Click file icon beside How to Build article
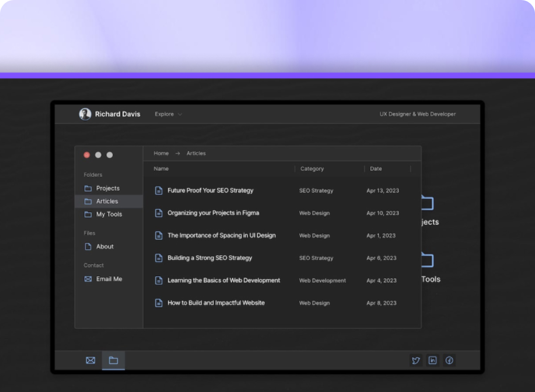 coord(159,303)
